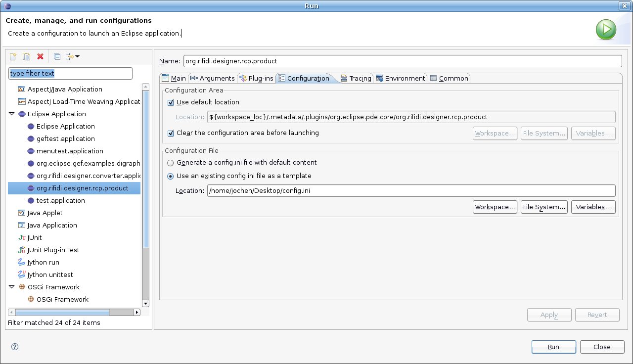Switch to the Environment tab
This screenshot has width=633, height=364.
coord(401,78)
